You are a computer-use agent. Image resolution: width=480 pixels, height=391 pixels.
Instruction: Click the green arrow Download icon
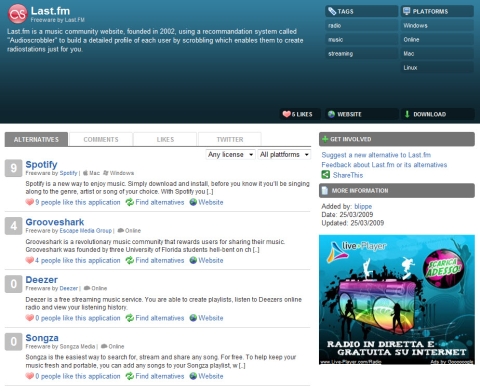[407, 114]
